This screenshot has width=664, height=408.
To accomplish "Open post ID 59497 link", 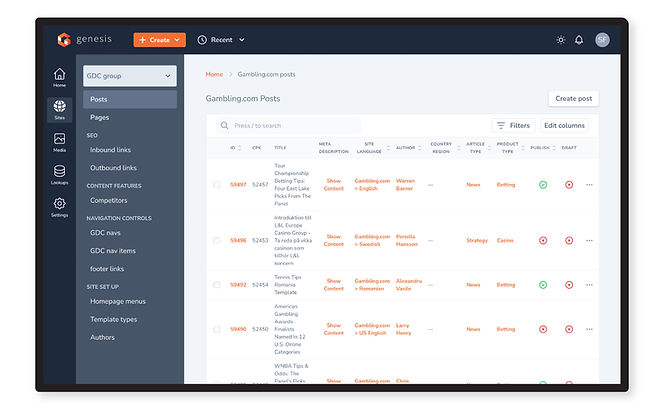I will tap(238, 185).
